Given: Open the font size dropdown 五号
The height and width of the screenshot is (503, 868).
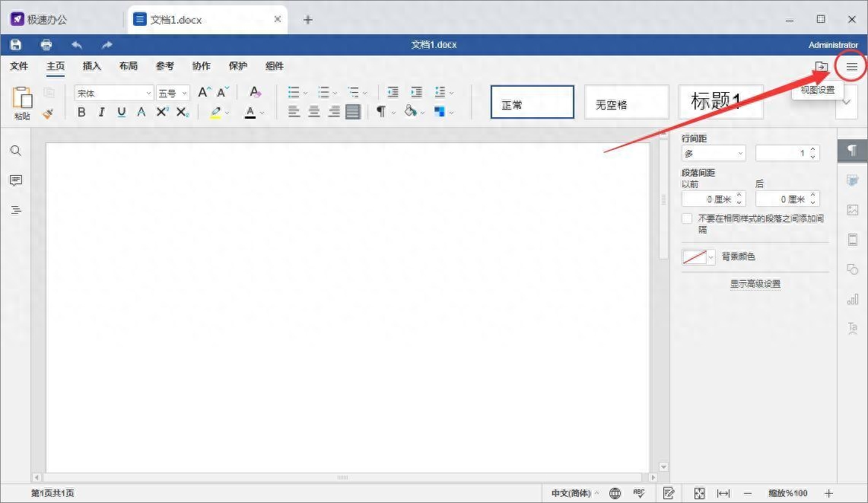Looking at the screenshot, I should point(173,93).
